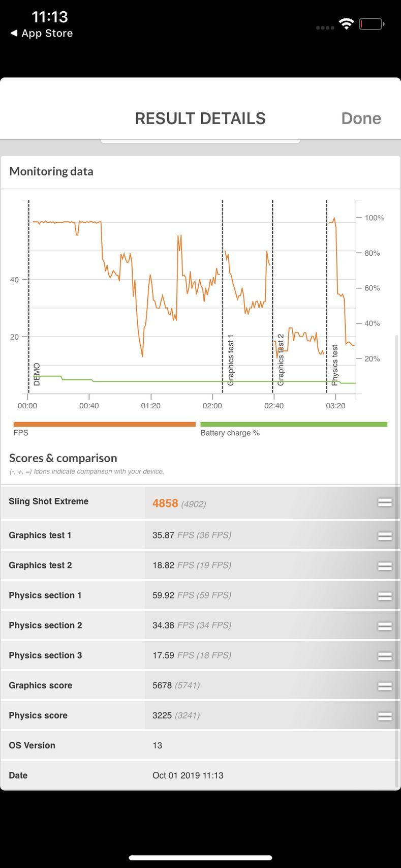
Task: Go back to App Store
Action: tap(42, 34)
